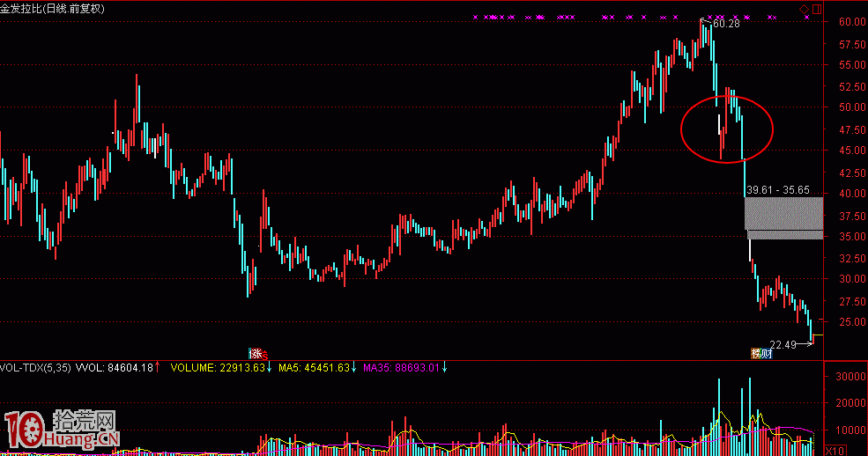
Task: Click the 32.50 price axis label
Action: (x=852, y=258)
